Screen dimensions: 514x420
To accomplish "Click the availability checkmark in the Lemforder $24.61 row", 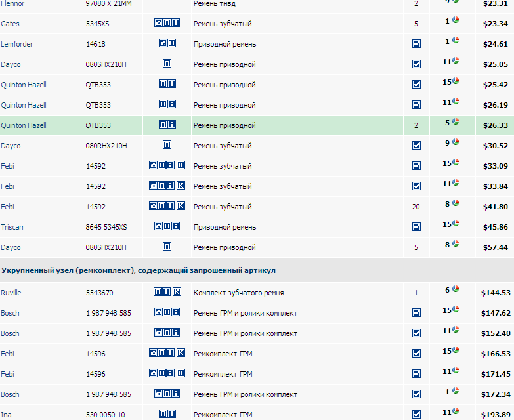I will [416, 43].
